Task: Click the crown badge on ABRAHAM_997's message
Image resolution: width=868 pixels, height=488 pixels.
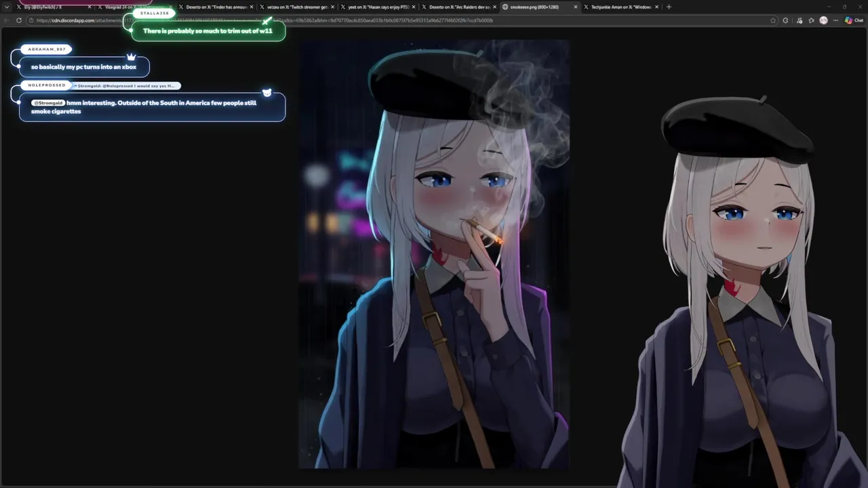Action: pos(132,57)
